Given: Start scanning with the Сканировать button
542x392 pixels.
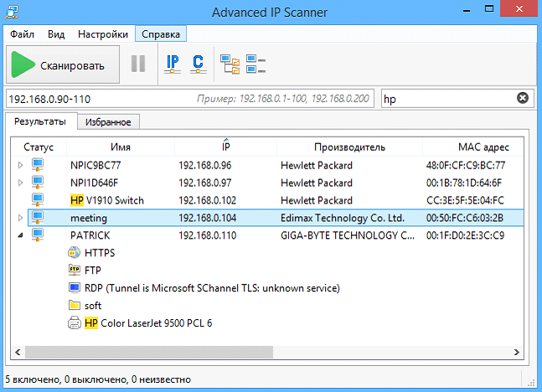Looking at the screenshot, I should pyautogui.click(x=63, y=64).
